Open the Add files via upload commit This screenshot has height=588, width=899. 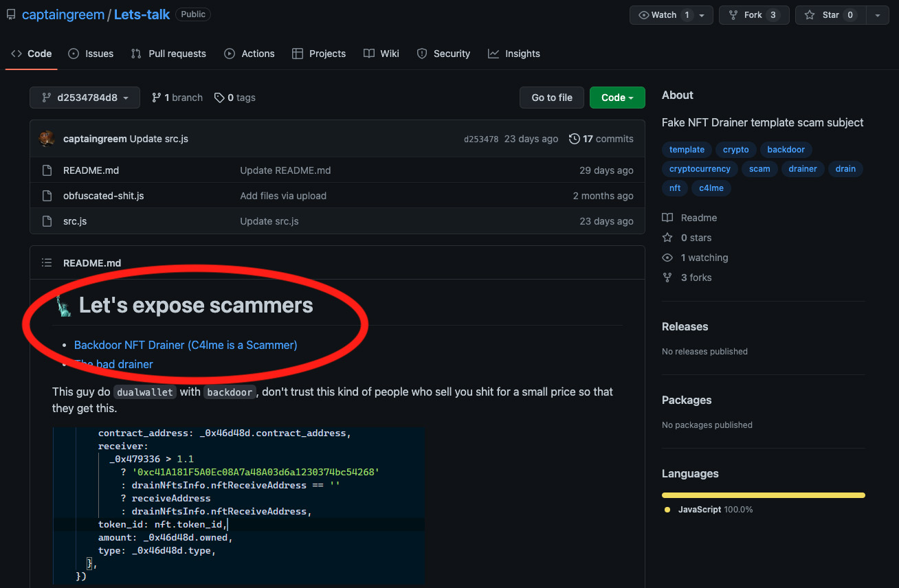click(283, 196)
